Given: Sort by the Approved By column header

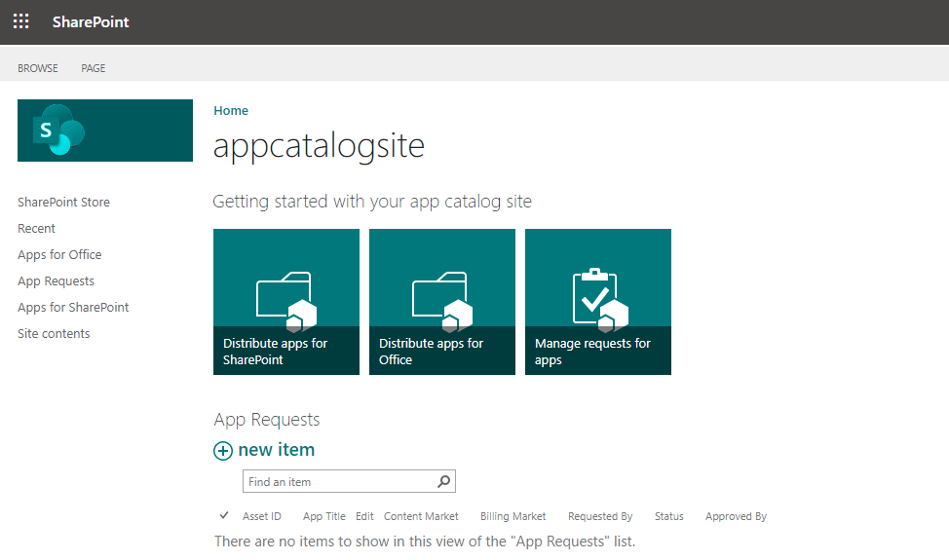Looking at the screenshot, I should click(x=736, y=516).
